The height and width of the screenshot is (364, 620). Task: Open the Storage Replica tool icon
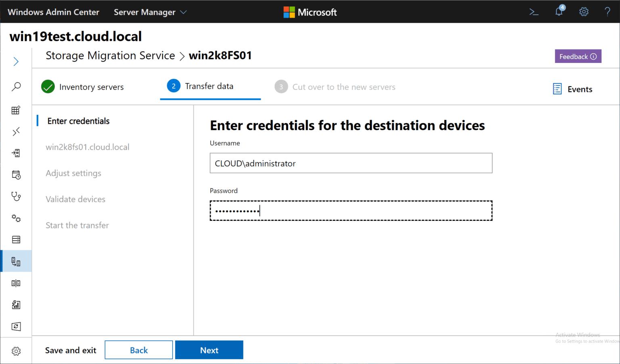(x=16, y=283)
